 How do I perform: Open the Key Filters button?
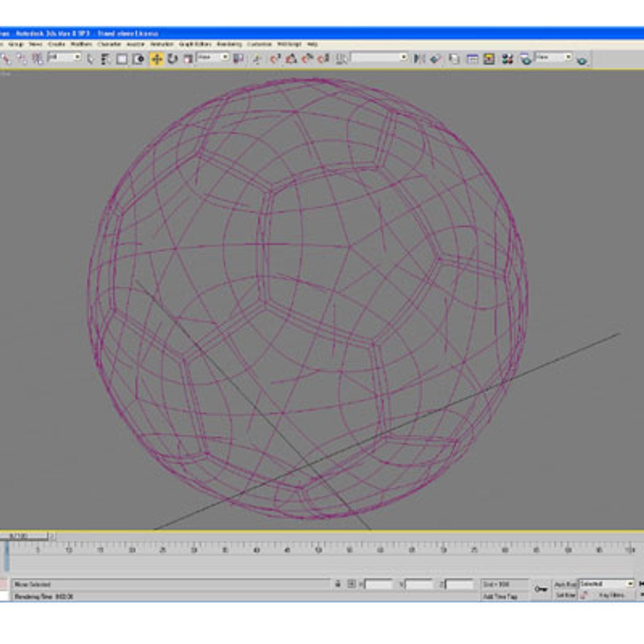[x=612, y=595]
